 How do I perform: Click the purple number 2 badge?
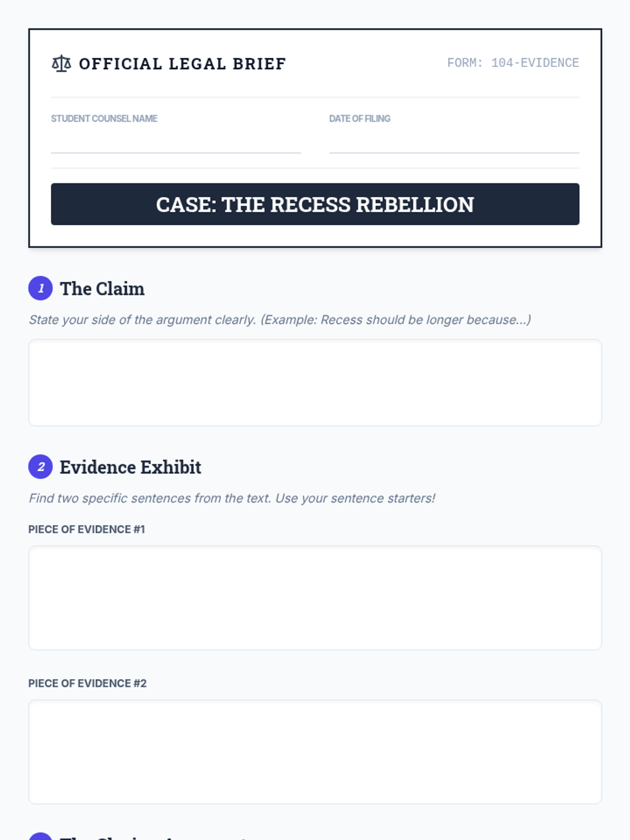click(40, 467)
